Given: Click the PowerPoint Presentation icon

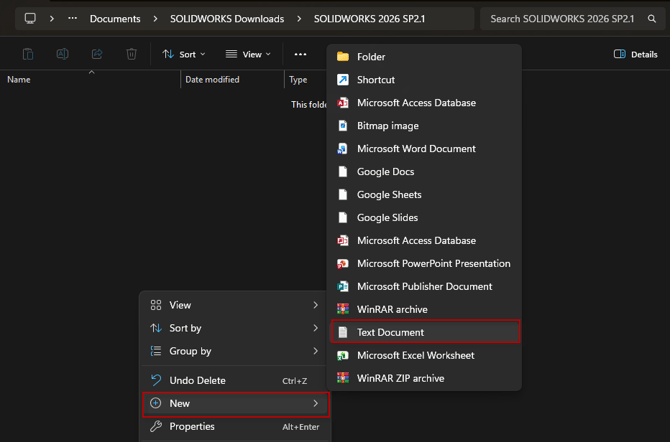Looking at the screenshot, I should point(343,264).
